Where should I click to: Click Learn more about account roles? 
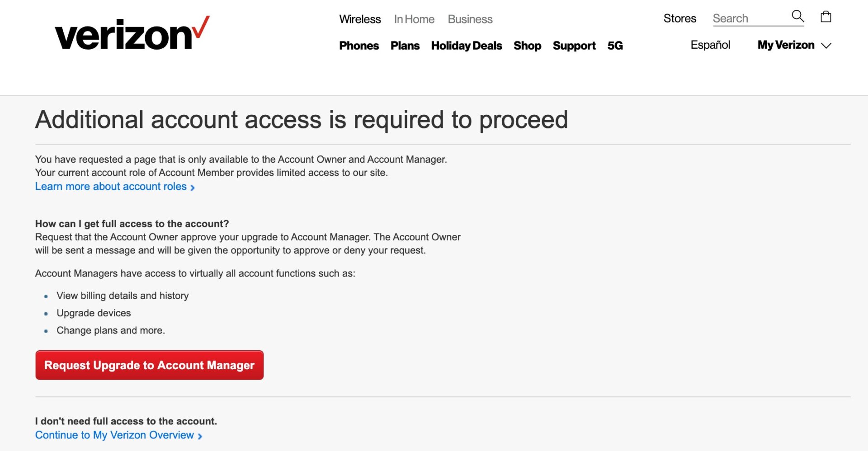coord(111,187)
